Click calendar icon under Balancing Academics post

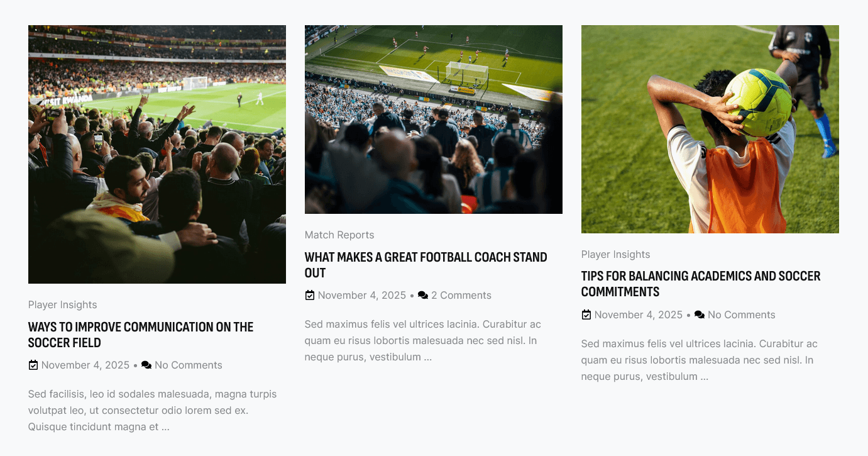pos(586,314)
